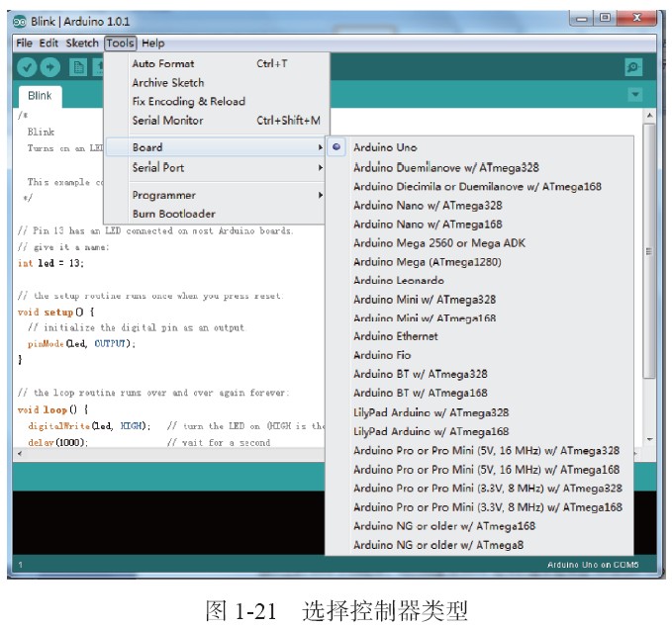Select Burn Bootloader menu entry
Screen dimensions: 672x628
point(216,214)
